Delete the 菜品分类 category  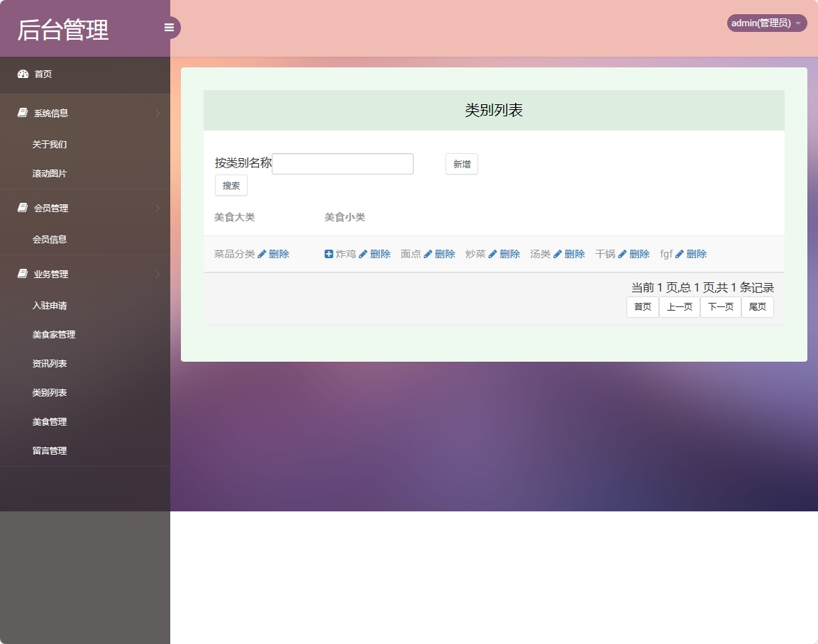coord(279,254)
